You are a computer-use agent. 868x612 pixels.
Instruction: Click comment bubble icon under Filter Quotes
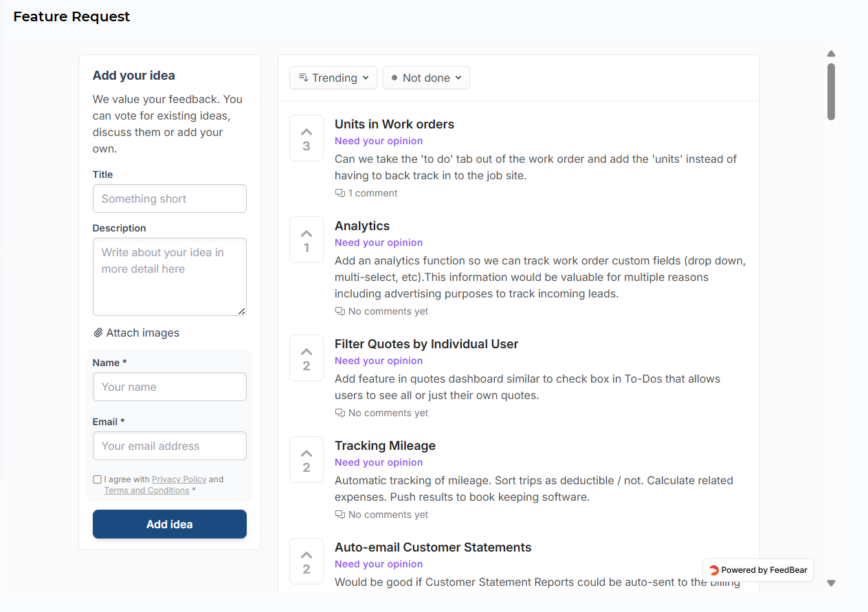[x=340, y=413]
